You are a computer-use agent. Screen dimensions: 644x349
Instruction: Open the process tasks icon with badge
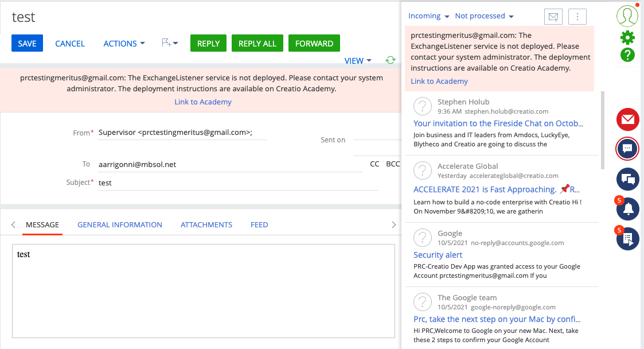point(627,238)
